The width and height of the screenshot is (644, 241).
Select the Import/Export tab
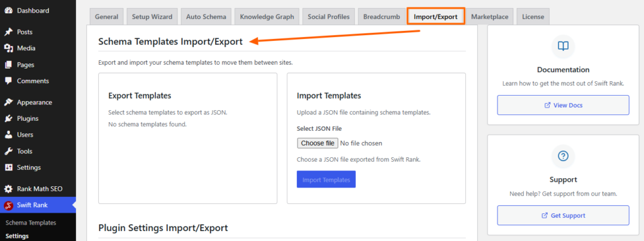[x=435, y=17]
